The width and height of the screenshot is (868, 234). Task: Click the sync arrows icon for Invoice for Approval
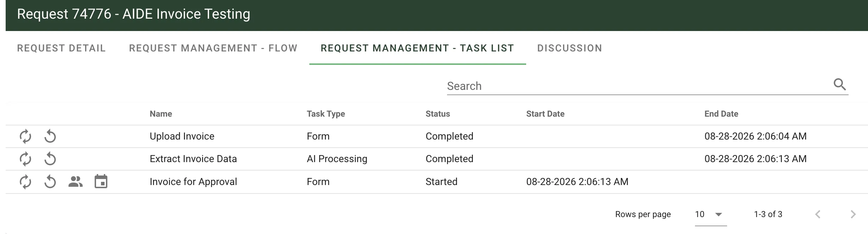tap(25, 182)
